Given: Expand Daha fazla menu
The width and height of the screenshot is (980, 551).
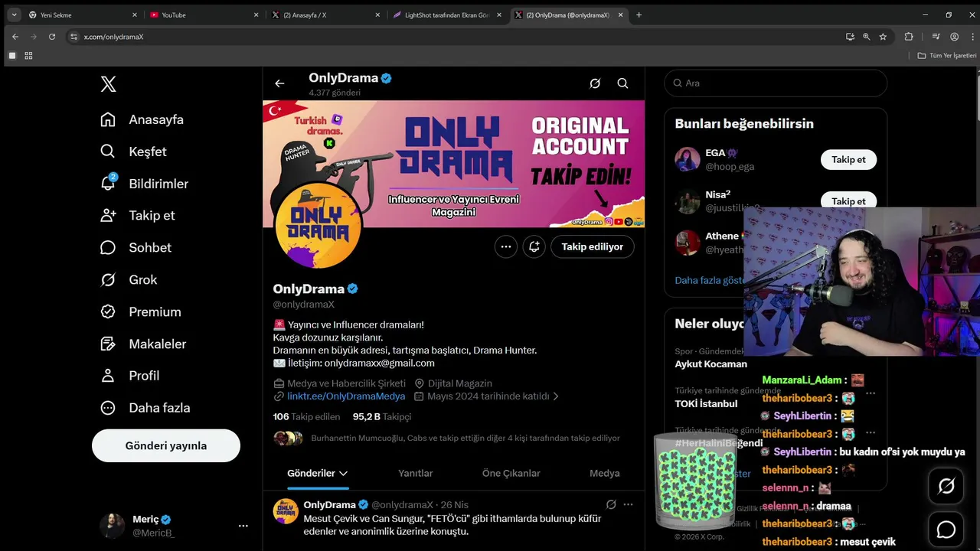Looking at the screenshot, I should click(145, 407).
